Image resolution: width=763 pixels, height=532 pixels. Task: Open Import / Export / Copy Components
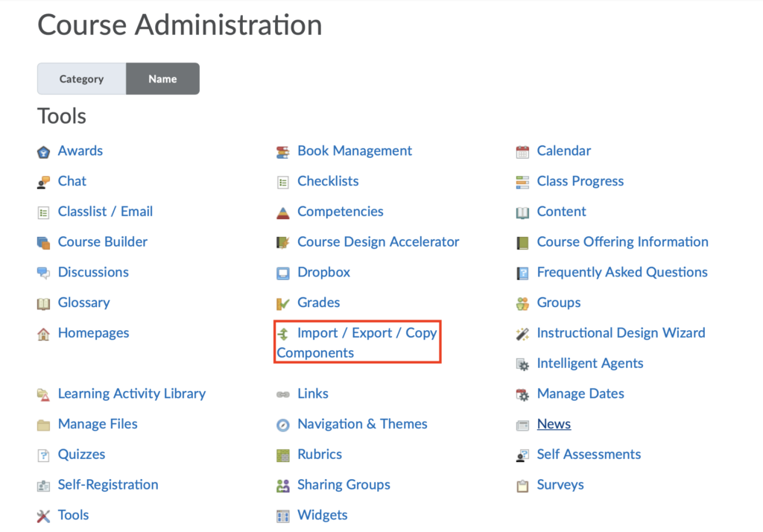pos(357,342)
